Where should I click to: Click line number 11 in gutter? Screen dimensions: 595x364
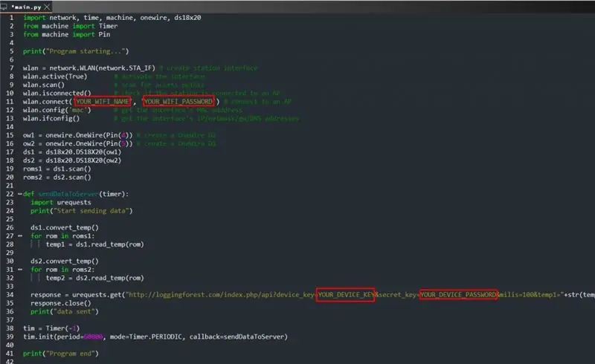pos(10,102)
